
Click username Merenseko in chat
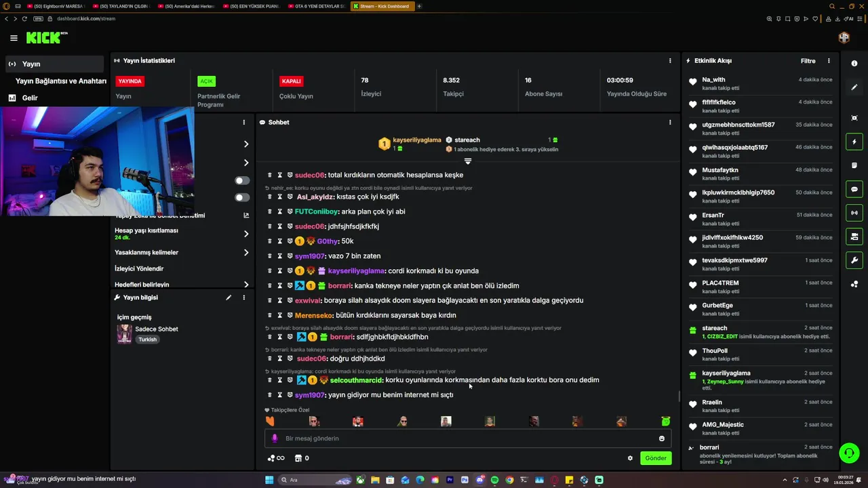[313, 315]
